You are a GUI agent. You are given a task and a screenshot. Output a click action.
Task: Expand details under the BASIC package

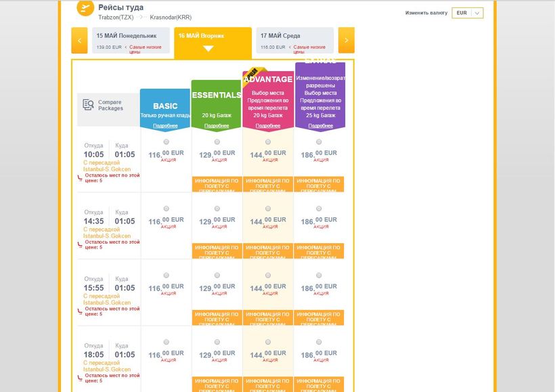point(166,126)
